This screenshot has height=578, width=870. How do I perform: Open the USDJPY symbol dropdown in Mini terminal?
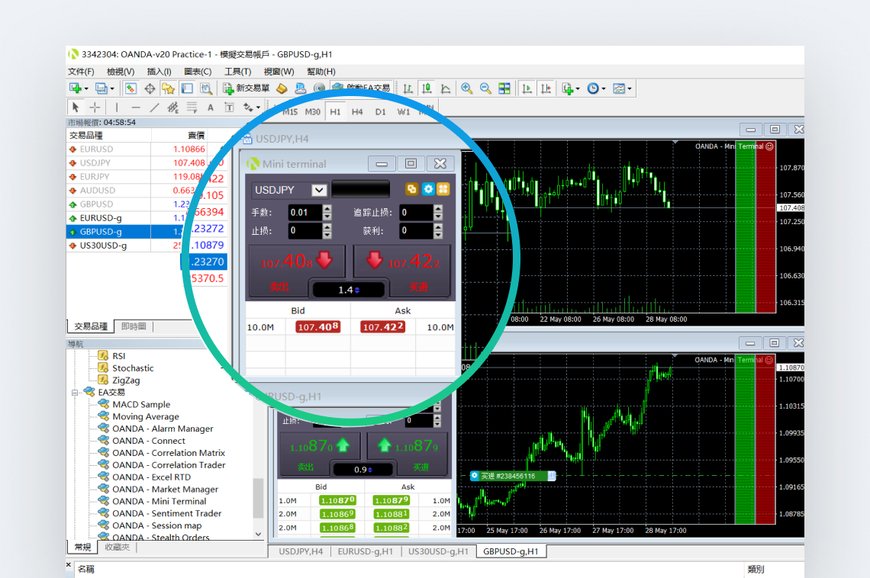pos(319,189)
